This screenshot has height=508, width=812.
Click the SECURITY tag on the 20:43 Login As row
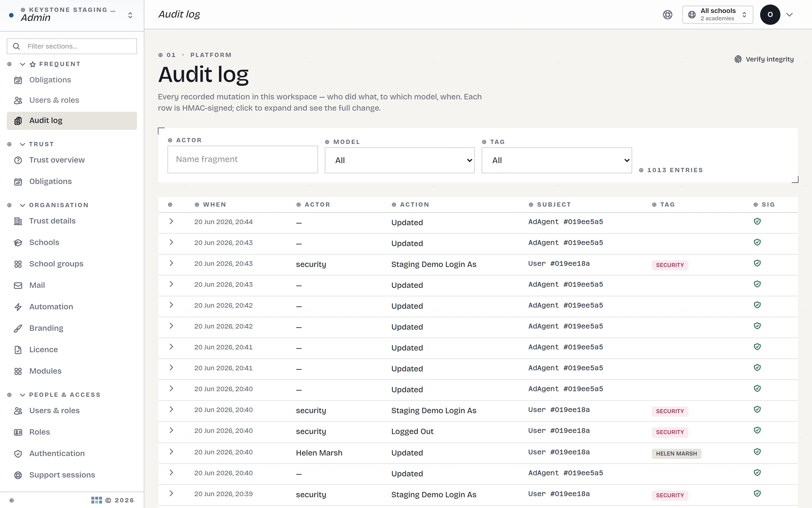click(670, 265)
